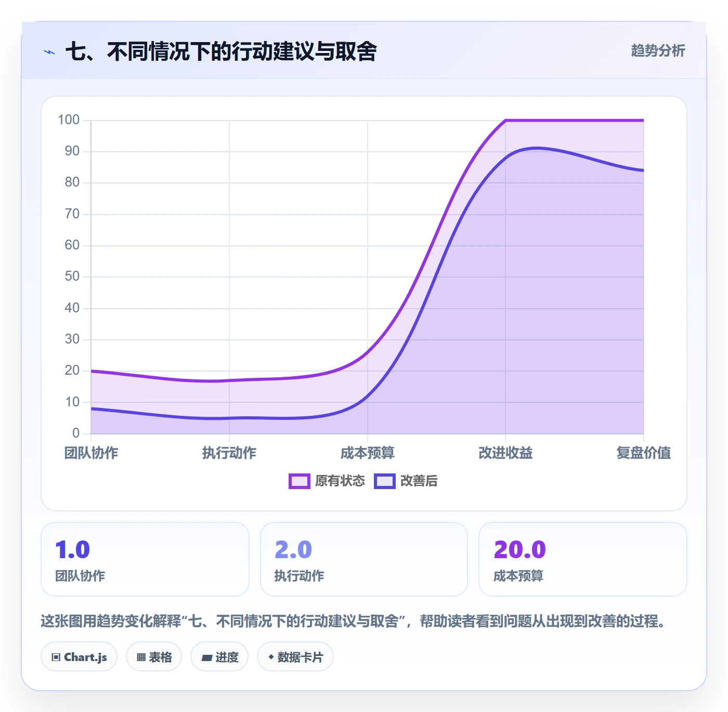Click the 50 y-axis value
Viewport: 728px width, 712px height.
pos(72,276)
